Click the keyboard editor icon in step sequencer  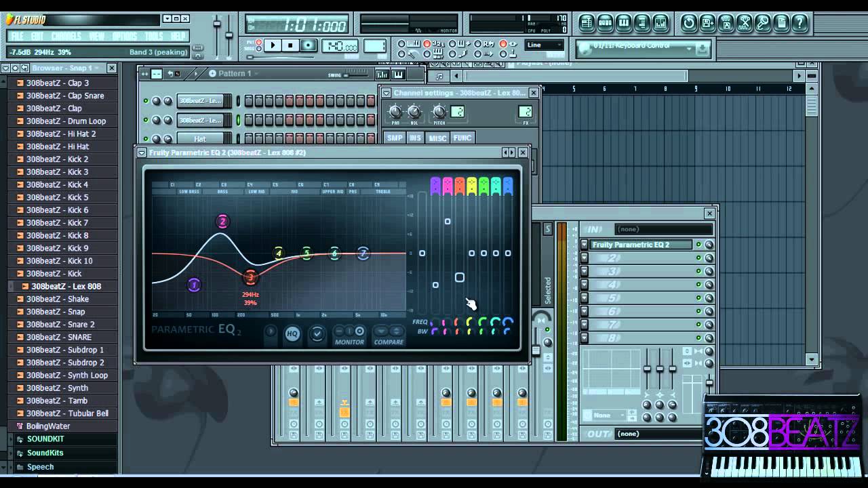coord(398,74)
